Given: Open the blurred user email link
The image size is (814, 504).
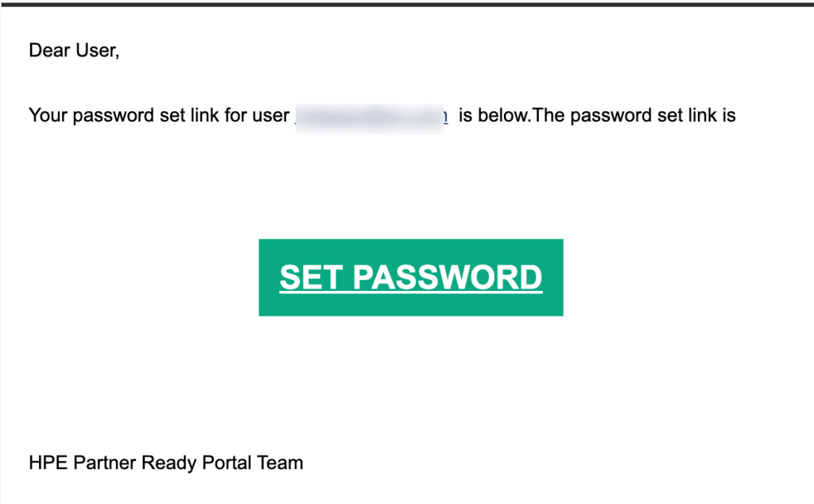Looking at the screenshot, I should coord(371,116).
